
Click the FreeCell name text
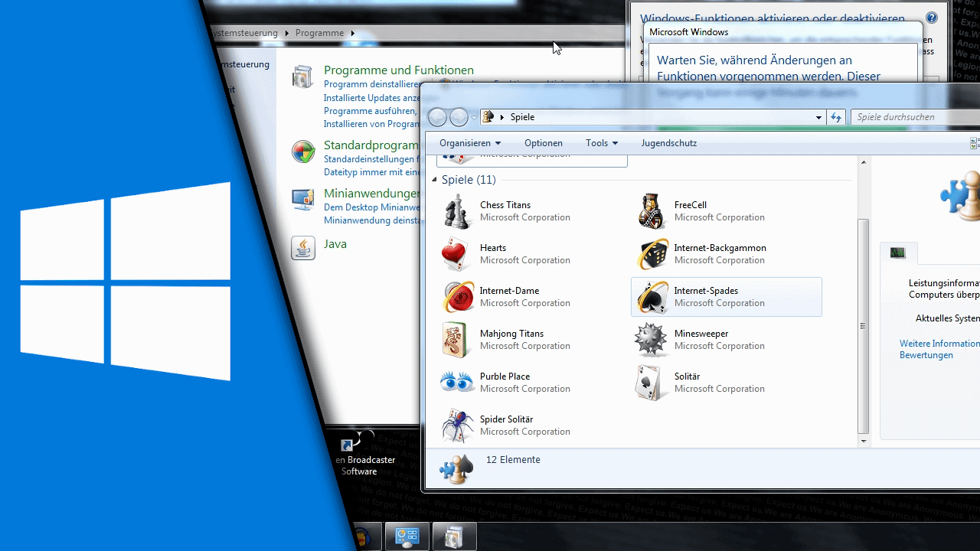click(691, 205)
